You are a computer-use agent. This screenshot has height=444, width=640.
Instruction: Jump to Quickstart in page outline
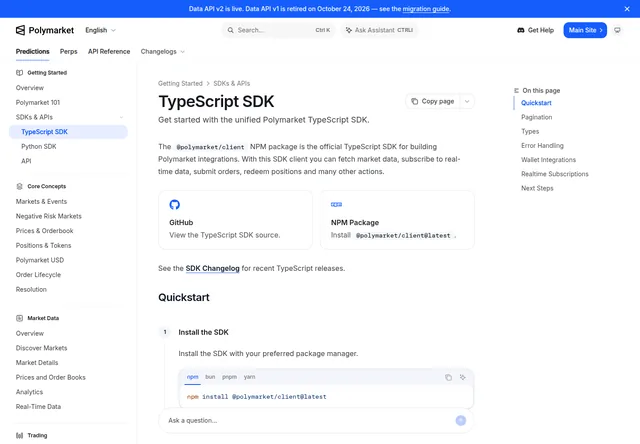536,103
